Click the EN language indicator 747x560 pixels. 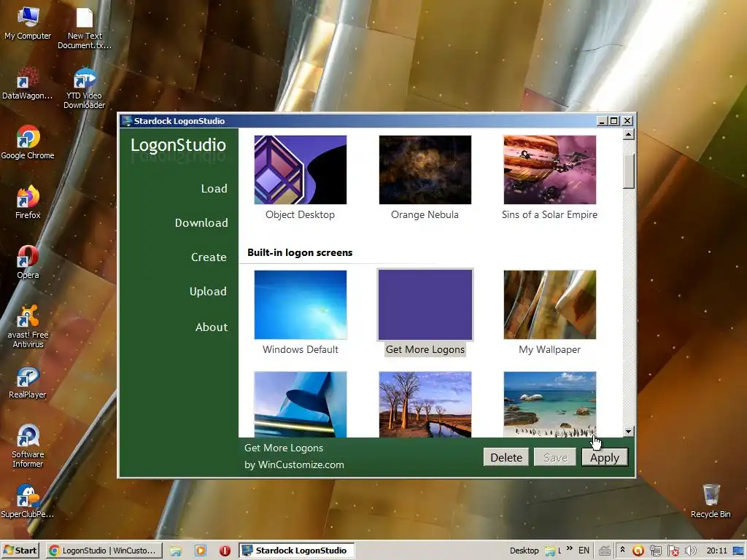point(584,551)
